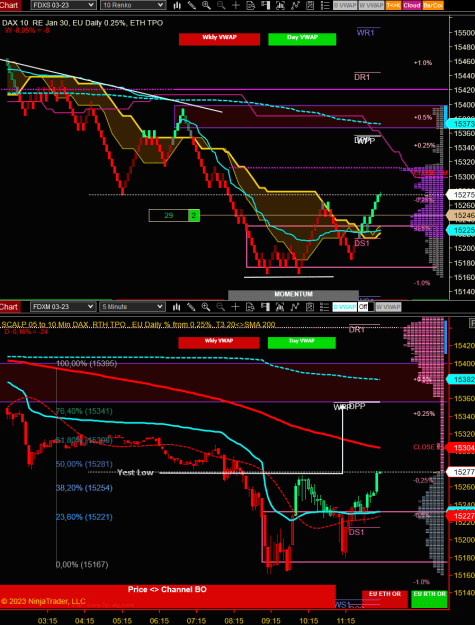Expand the 5 Minute interval dropdown
Image resolution: width=475 pixels, height=625 pixels.
[132, 307]
